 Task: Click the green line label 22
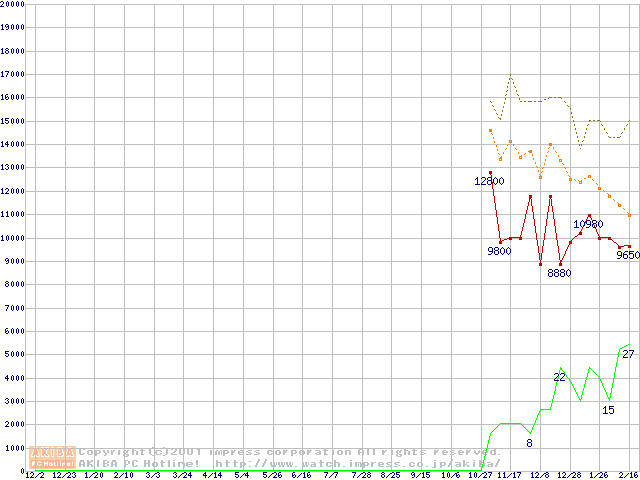(x=560, y=377)
